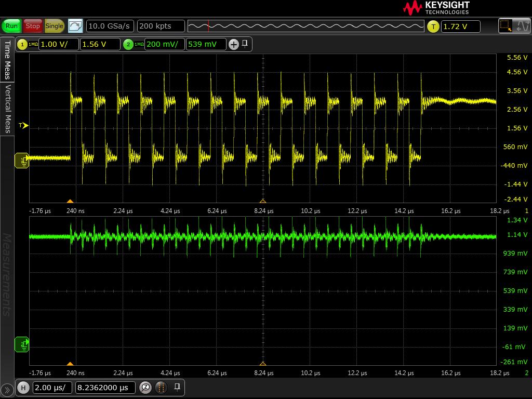Select the channel 2 ground reference marker
The height and width of the screenshot is (399, 532).
click(22, 345)
